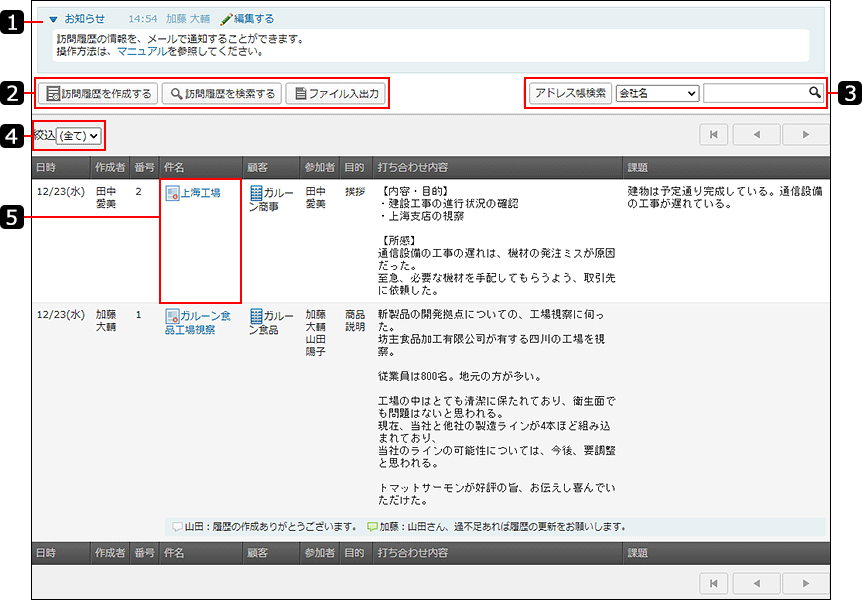Go to first page using top pager
The height and width of the screenshot is (600, 862).
click(x=714, y=135)
